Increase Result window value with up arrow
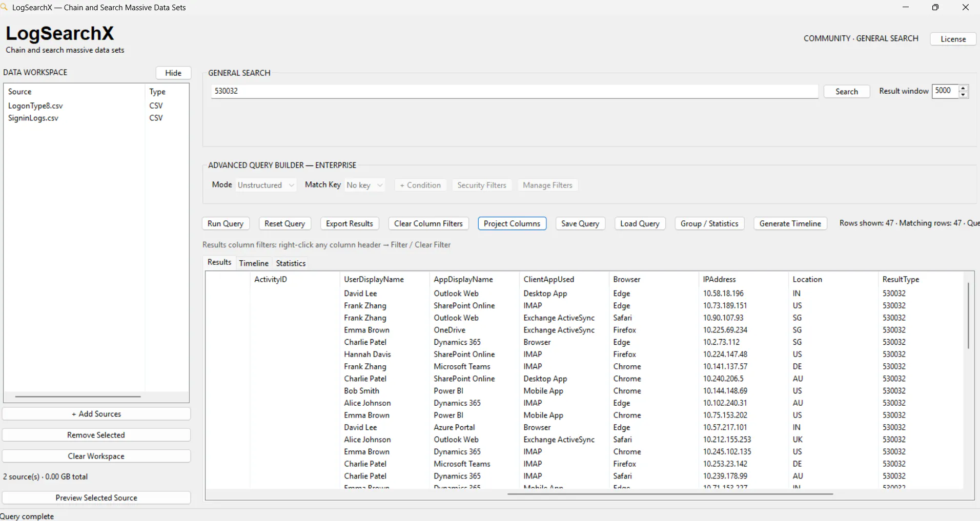The image size is (980, 521). click(x=963, y=88)
